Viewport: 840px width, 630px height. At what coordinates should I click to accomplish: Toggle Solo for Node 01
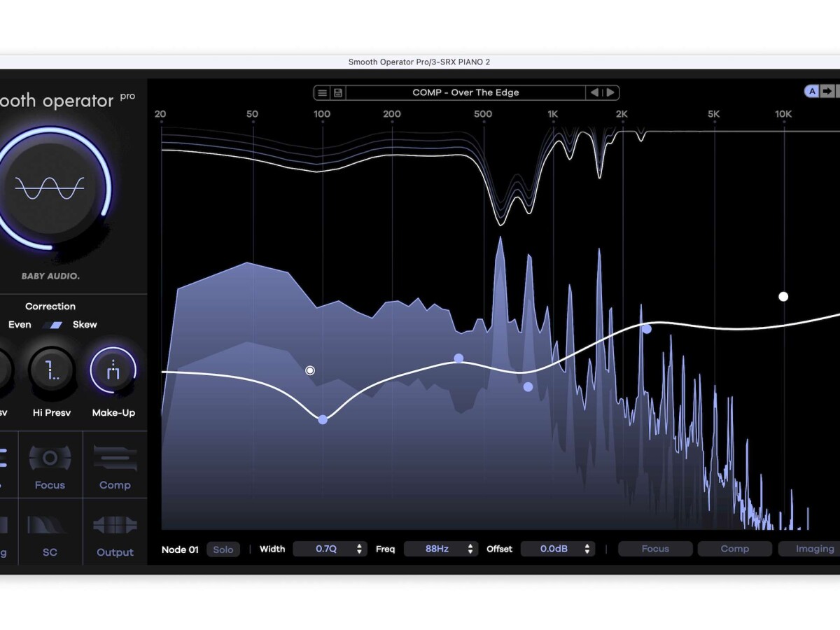(x=223, y=549)
